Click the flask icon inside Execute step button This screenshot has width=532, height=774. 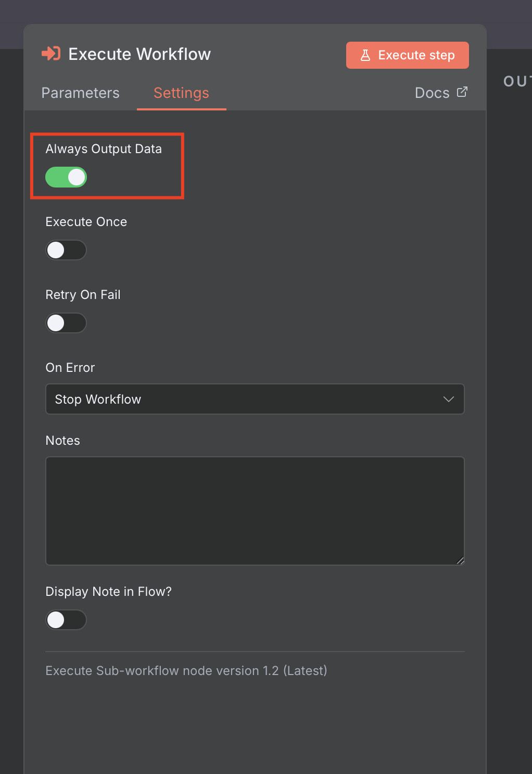[366, 55]
